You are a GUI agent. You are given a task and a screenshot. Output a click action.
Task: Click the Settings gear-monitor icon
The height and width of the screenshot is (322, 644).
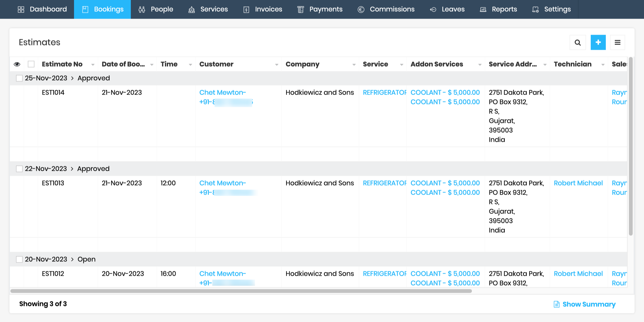(535, 9)
